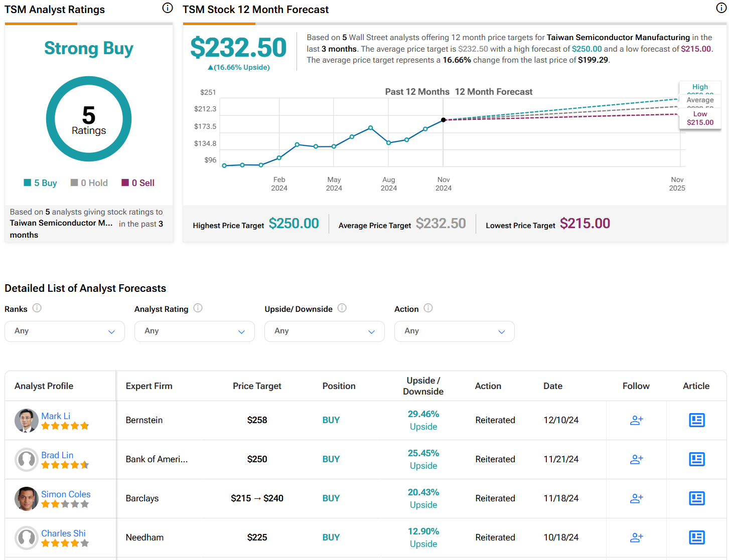This screenshot has width=729, height=560.
Task: Click info icon beside 12 Month Forecast title
Action: (x=721, y=8)
